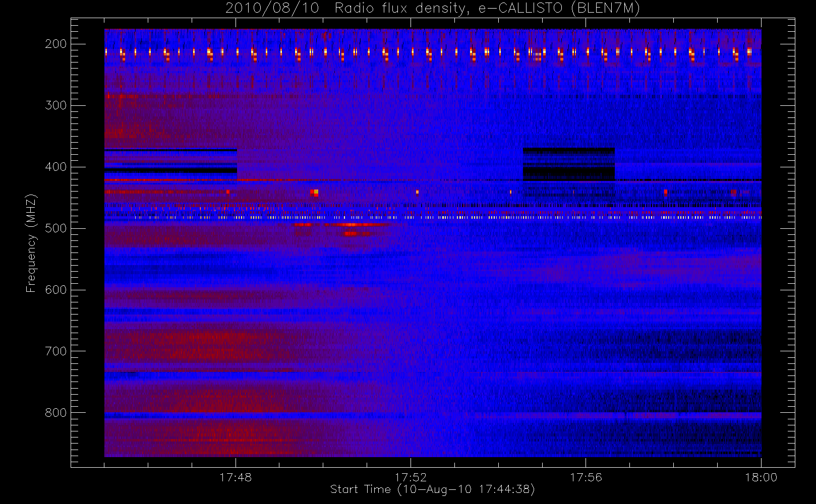Viewport: 816px width, 504px height.
Task: Click the 18:00 time tick label
Action: pos(761,477)
